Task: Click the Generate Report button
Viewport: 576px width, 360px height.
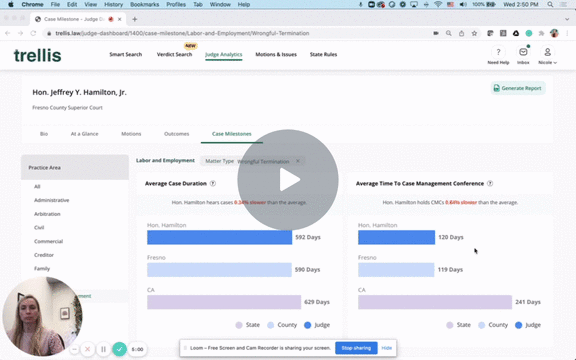Action: 518,88
